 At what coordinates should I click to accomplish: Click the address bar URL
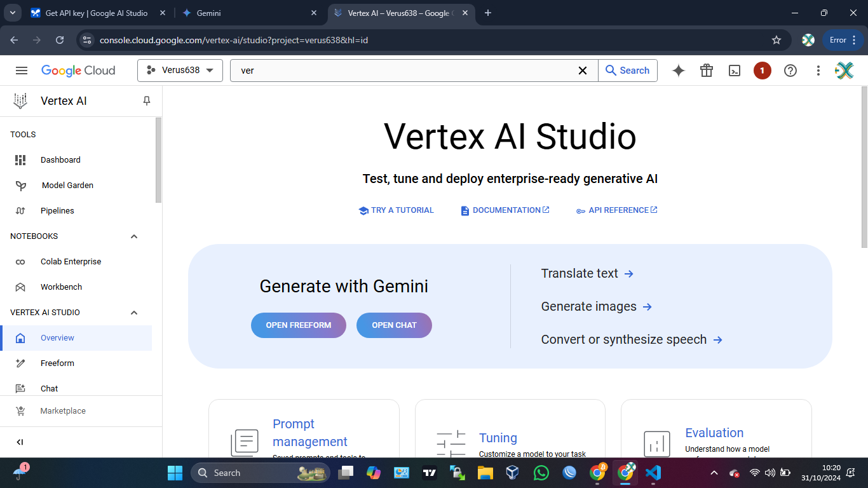point(234,40)
